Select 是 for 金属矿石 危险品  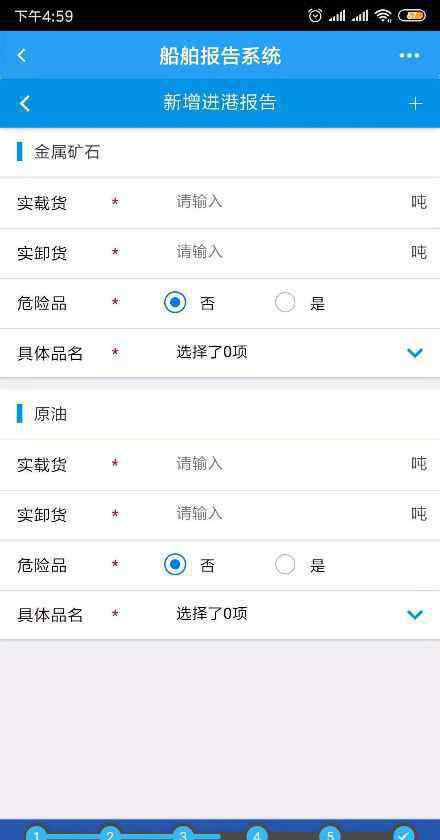point(285,303)
